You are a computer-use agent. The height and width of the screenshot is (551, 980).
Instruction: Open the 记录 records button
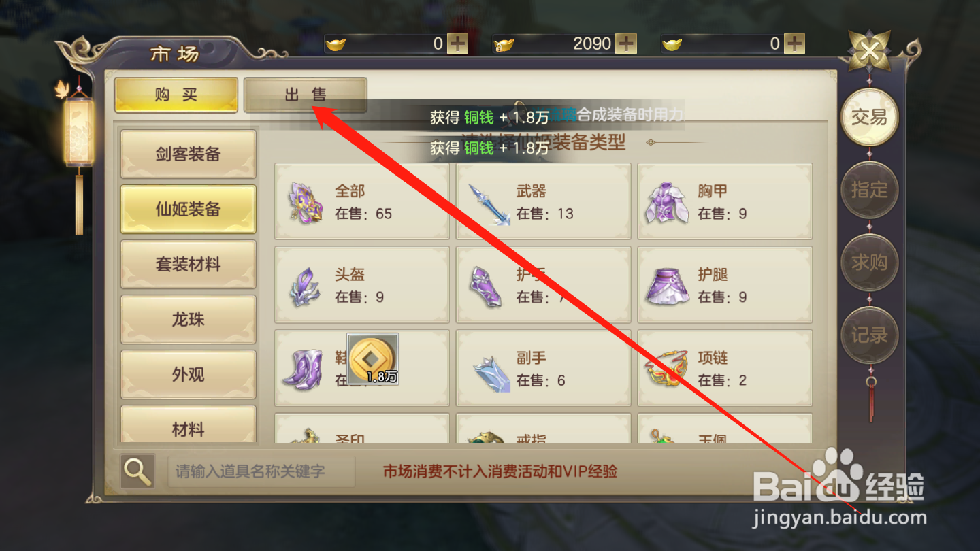tap(870, 335)
